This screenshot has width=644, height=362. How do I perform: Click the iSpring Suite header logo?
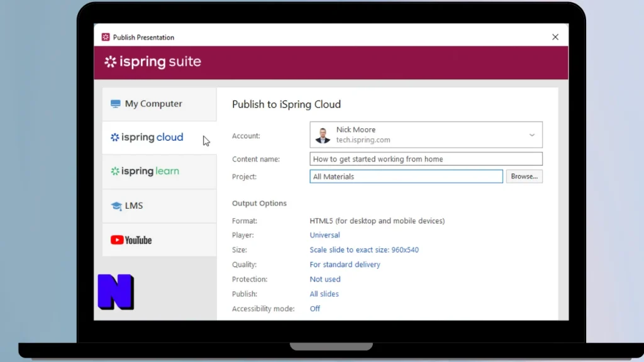153,62
